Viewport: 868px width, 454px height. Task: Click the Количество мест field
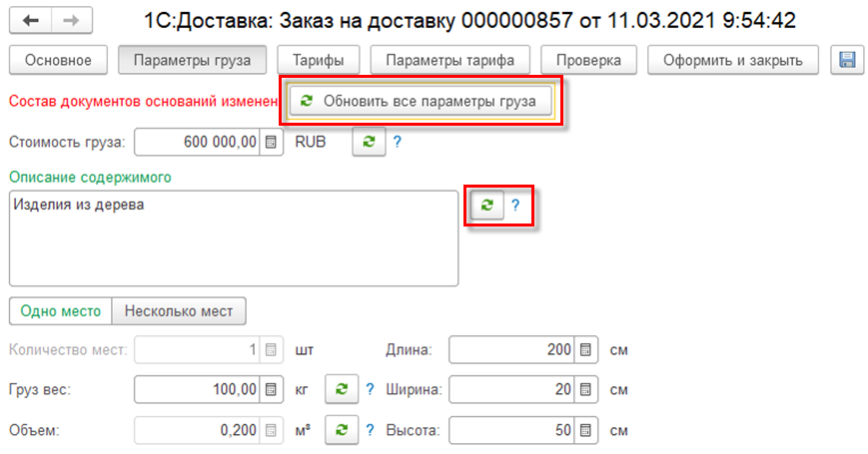pos(197,349)
